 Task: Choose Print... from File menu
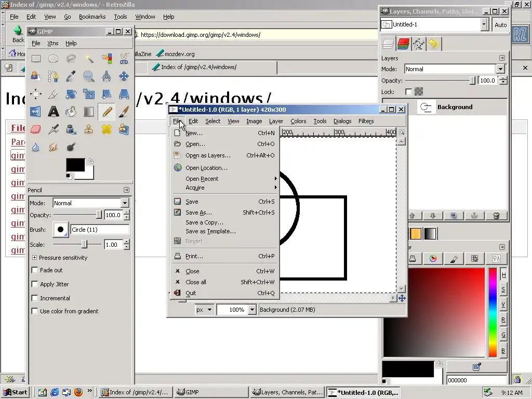click(225, 256)
